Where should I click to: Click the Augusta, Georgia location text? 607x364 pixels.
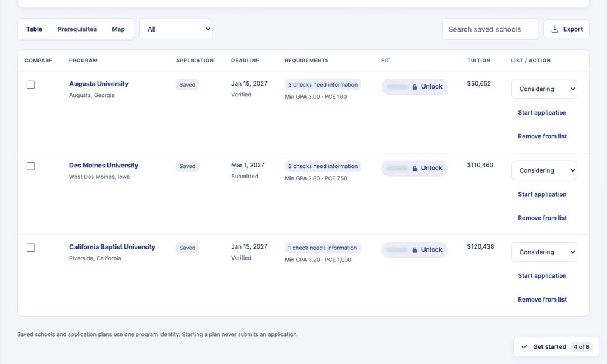tap(92, 95)
